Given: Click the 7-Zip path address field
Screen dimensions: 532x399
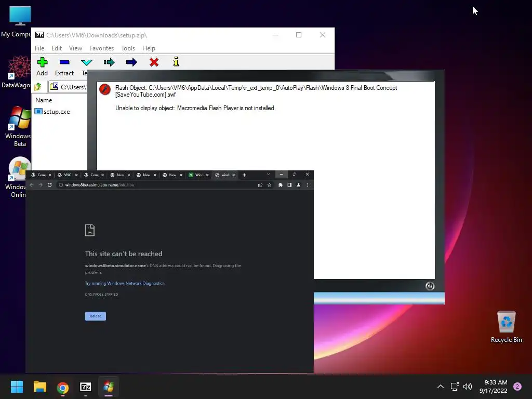Looking at the screenshot, I should [x=68, y=87].
